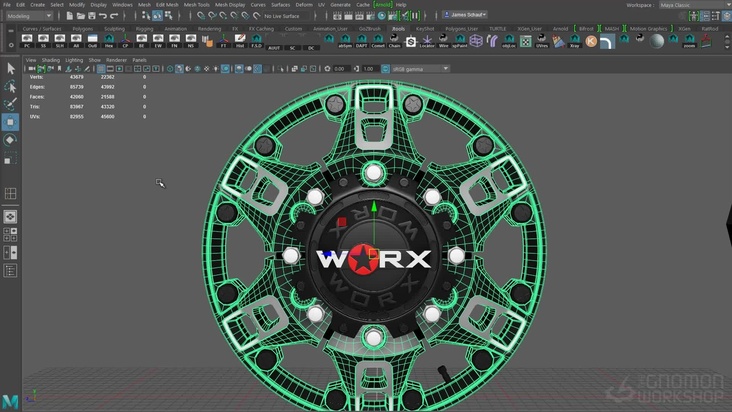Open the sRGB gamma color space dropdown
The height and width of the screenshot is (412, 732).
414,69
